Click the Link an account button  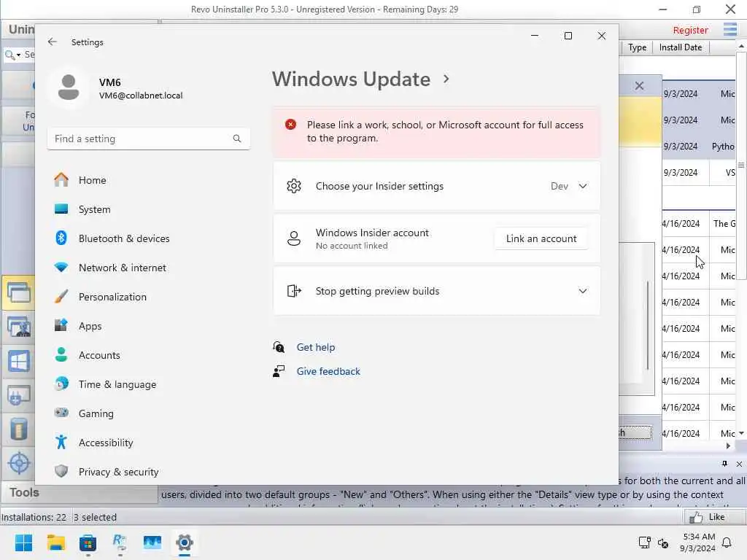click(541, 238)
